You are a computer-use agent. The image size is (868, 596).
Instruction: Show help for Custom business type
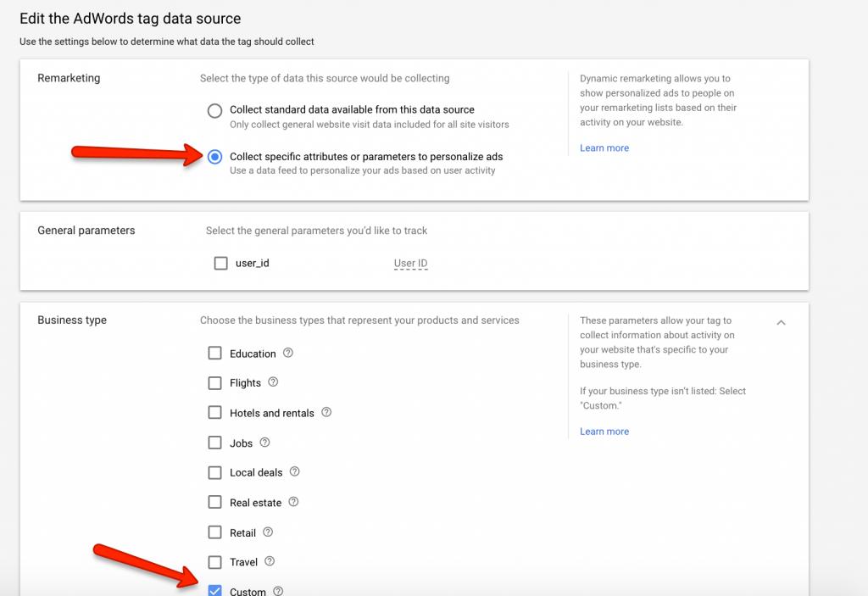click(x=278, y=591)
